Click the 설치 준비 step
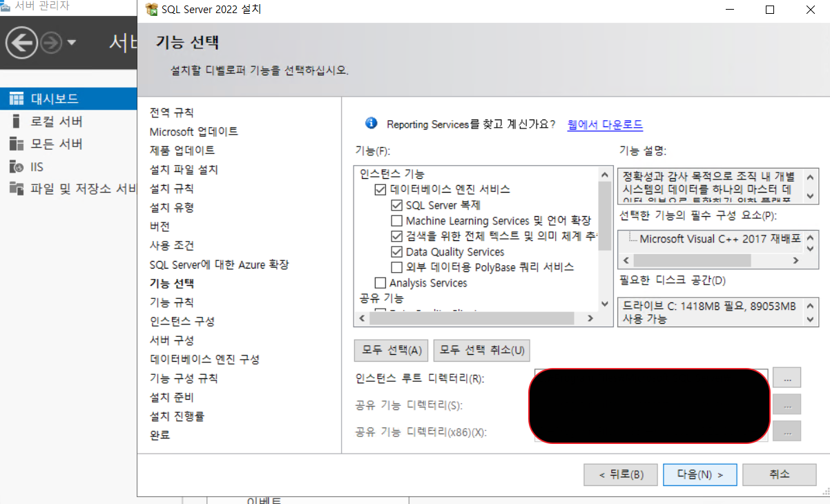Screen dimensions: 830x504 point(172,398)
